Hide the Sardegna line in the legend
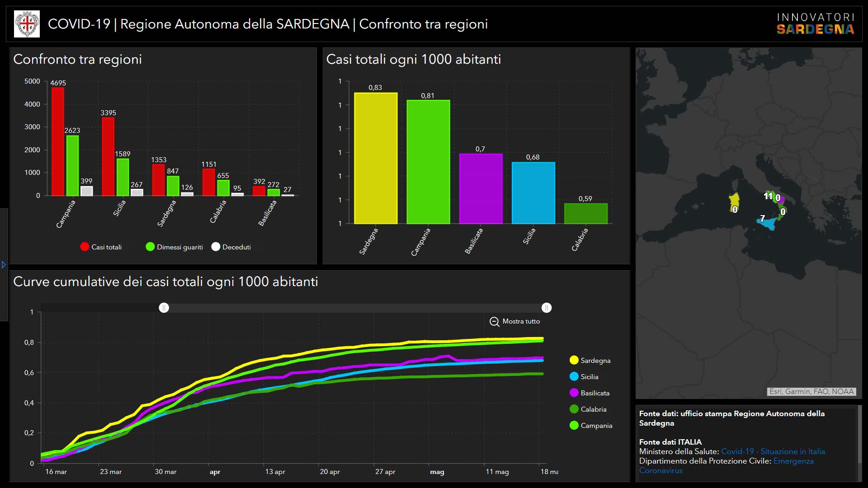The width and height of the screenshot is (868, 488). [x=574, y=360]
